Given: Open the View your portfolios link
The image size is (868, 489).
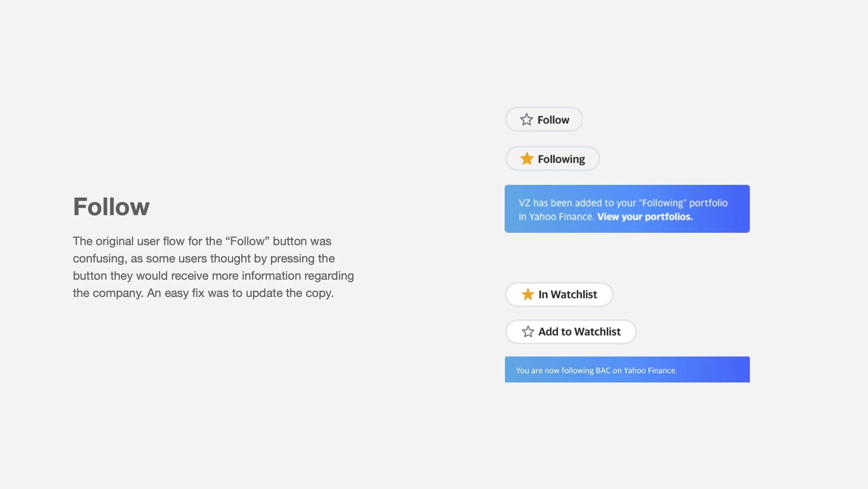Looking at the screenshot, I should pyautogui.click(x=645, y=217).
